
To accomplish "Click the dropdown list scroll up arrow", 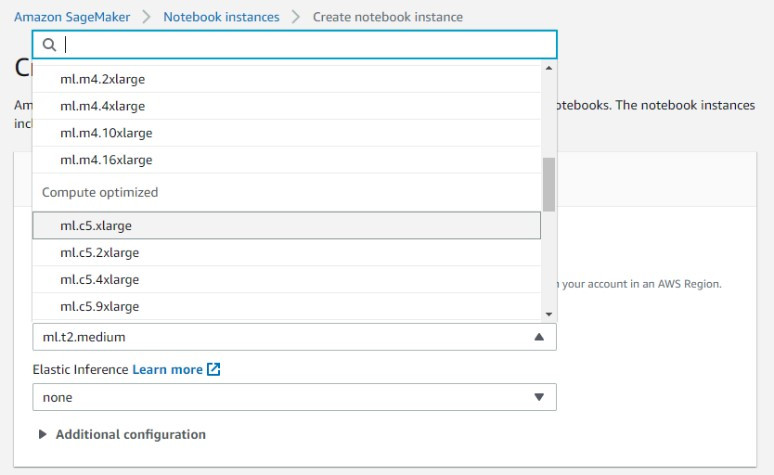I will pos(549,68).
